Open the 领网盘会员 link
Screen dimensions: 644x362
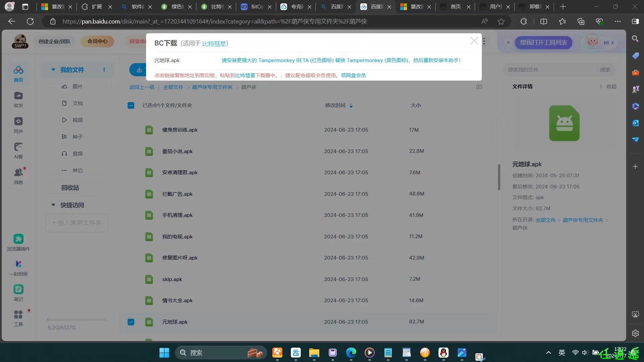(x=353, y=76)
